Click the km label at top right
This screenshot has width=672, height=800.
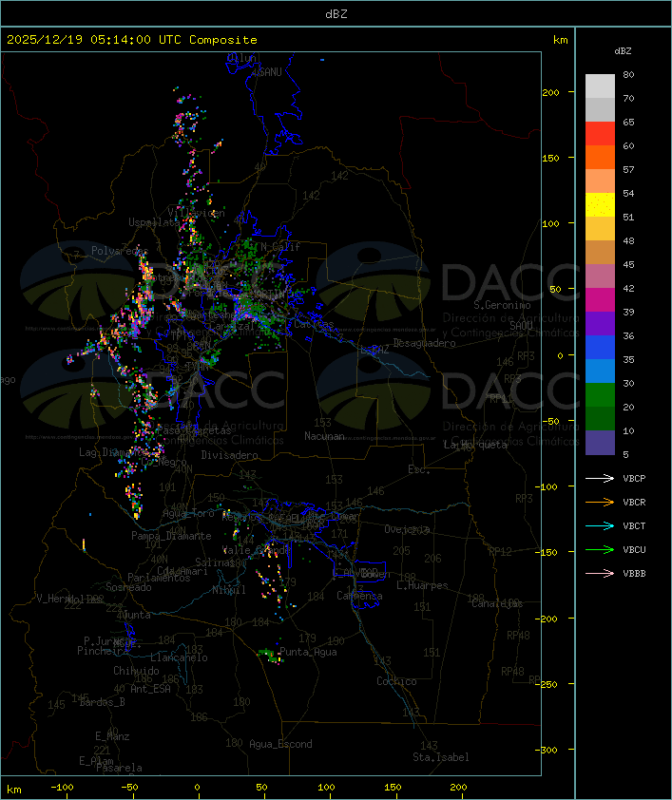click(560, 40)
